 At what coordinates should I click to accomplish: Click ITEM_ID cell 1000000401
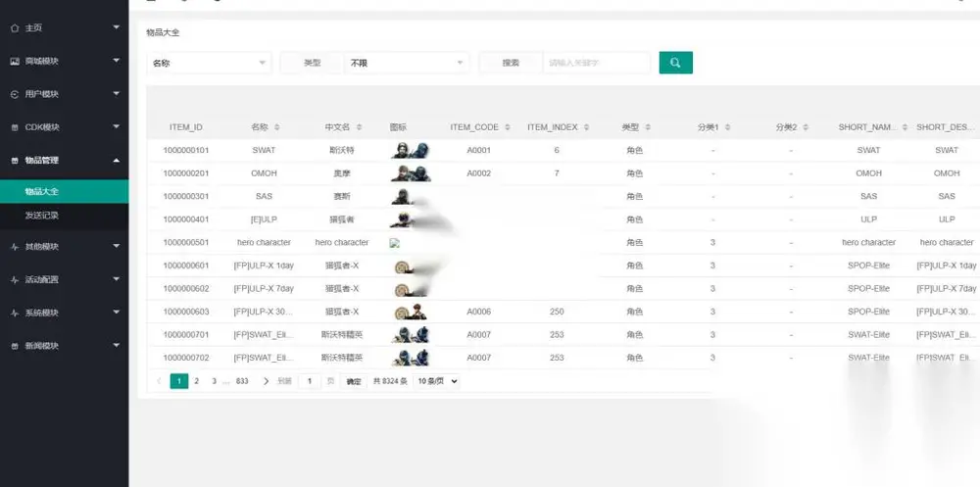coord(186,220)
